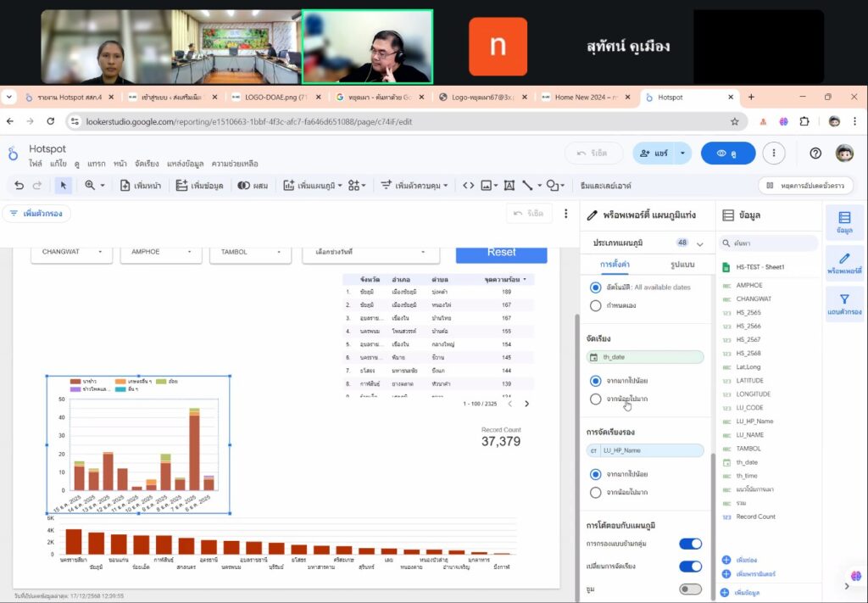The width and height of the screenshot is (868, 603).
Task: Enable the ซูม toggle switch
Action: pyautogui.click(x=690, y=589)
